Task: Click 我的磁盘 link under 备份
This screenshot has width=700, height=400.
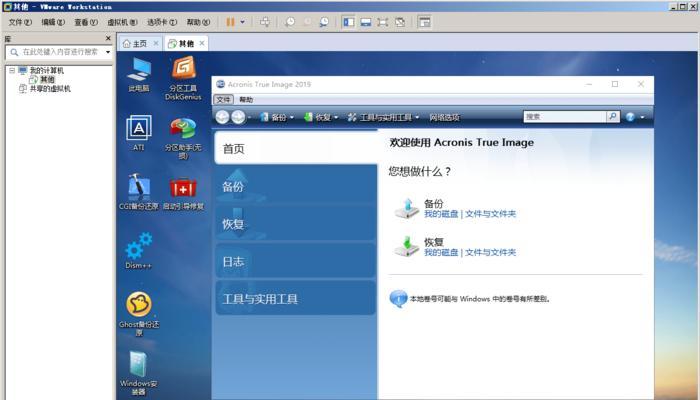Action: point(441,214)
